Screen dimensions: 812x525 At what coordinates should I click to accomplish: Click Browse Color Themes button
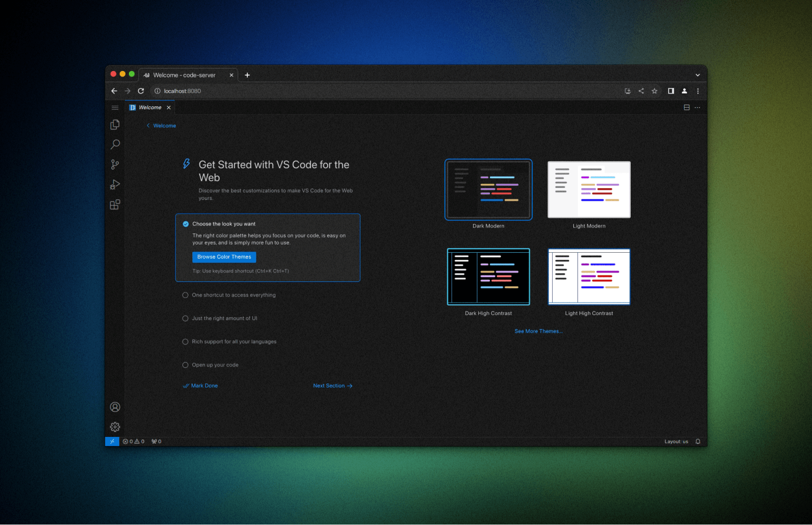pyautogui.click(x=224, y=257)
